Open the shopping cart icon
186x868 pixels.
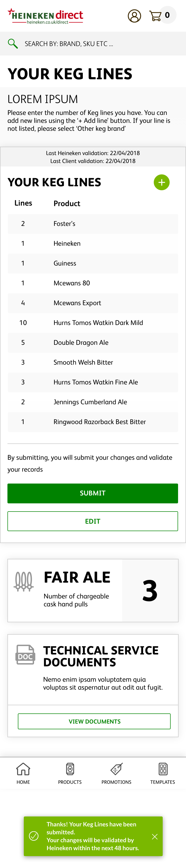(155, 16)
